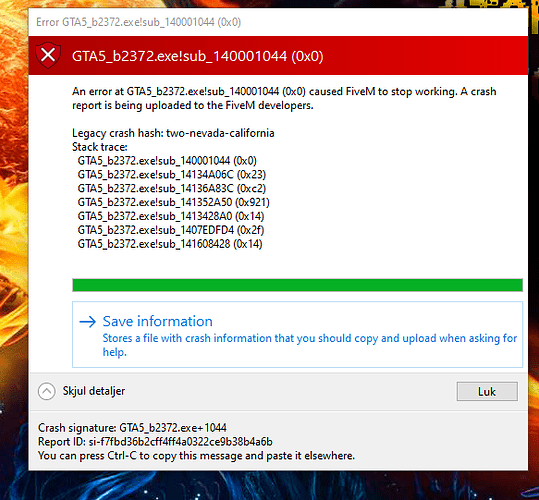Select stack entry sub_140001044 (0x0)
The image size is (539, 500).
point(167,161)
